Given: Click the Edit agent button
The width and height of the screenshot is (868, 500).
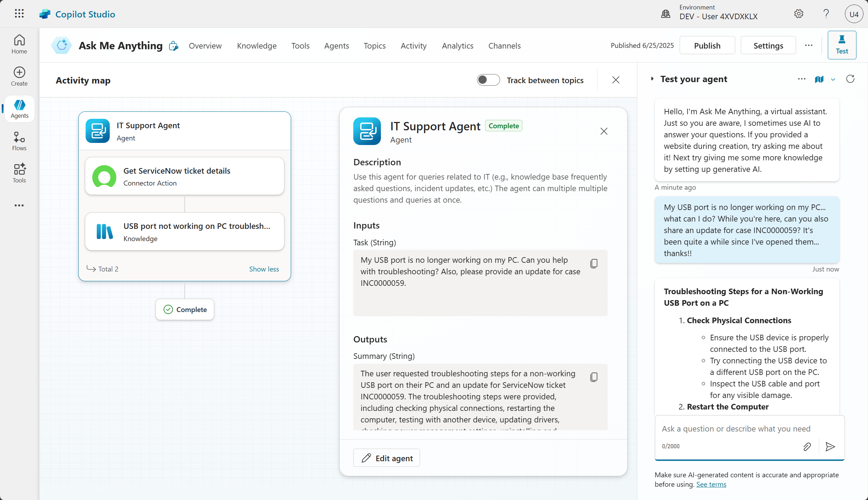Looking at the screenshot, I should click(386, 458).
